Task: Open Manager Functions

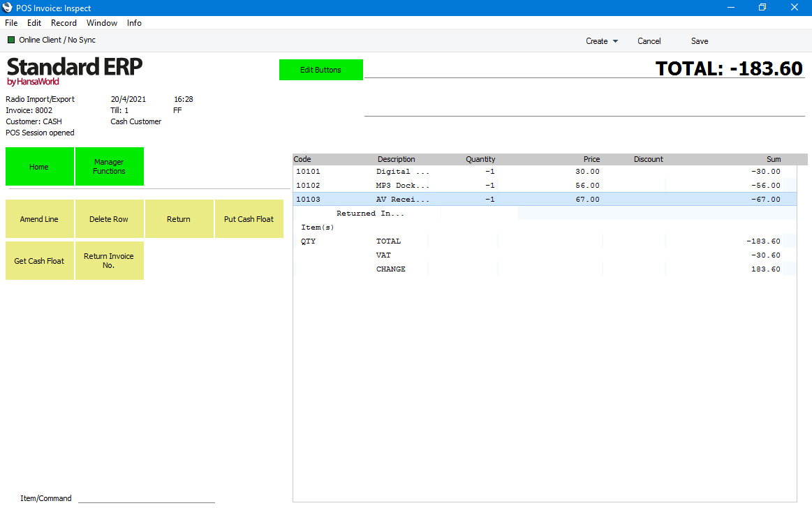Action: click(x=110, y=167)
